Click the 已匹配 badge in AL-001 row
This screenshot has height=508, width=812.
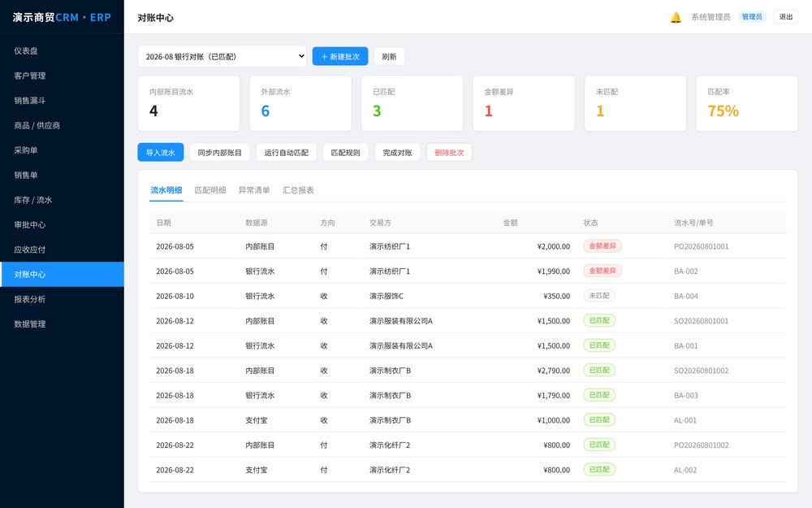click(x=599, y=420)
